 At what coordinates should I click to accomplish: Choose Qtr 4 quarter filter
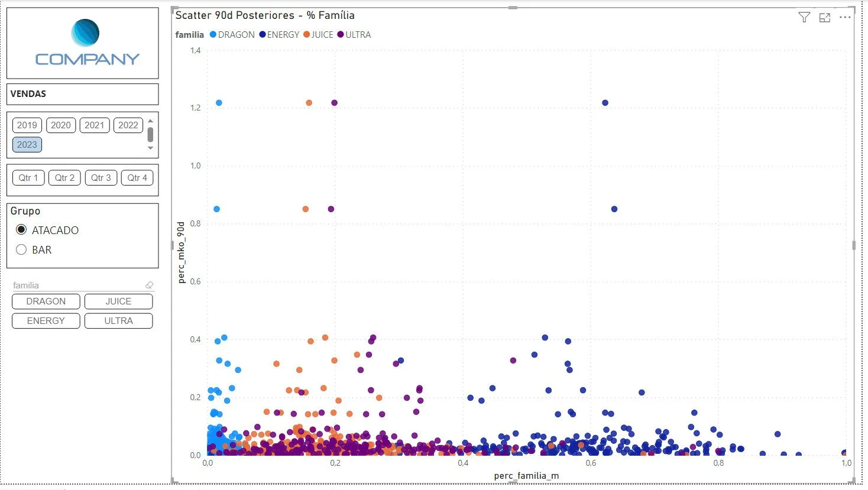click(x=137, y=178)
